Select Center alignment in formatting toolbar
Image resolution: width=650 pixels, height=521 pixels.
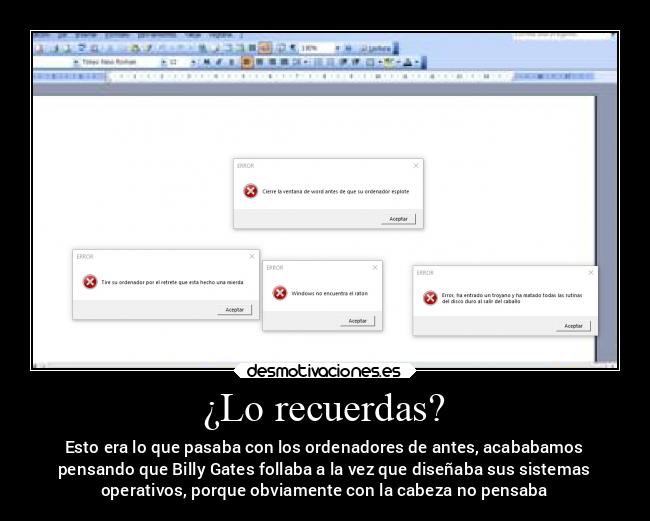tap(260, 62)
